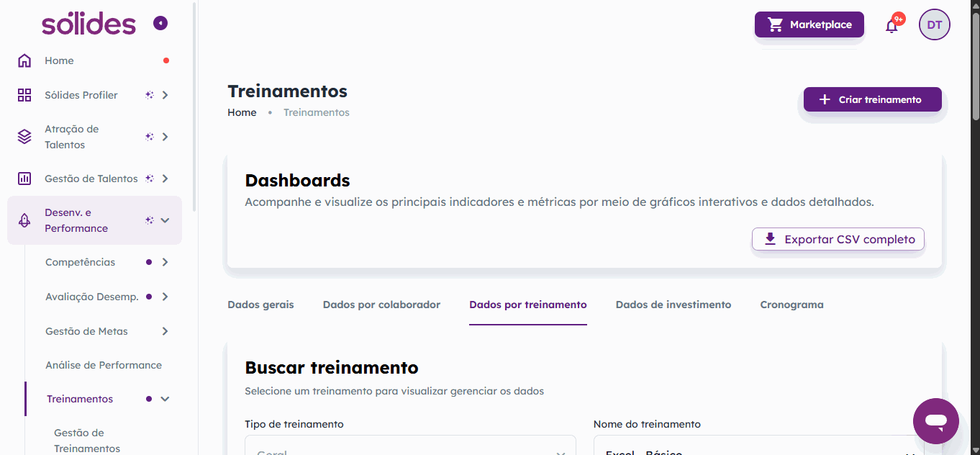Click the Marketplace button
This screenshot has width=980, height=455.
pos(809,24)
